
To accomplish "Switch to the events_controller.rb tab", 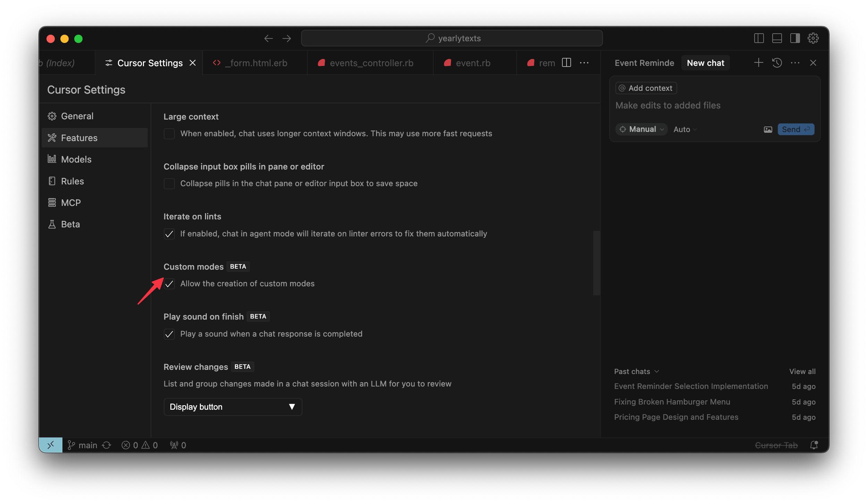I will [370, 63].
